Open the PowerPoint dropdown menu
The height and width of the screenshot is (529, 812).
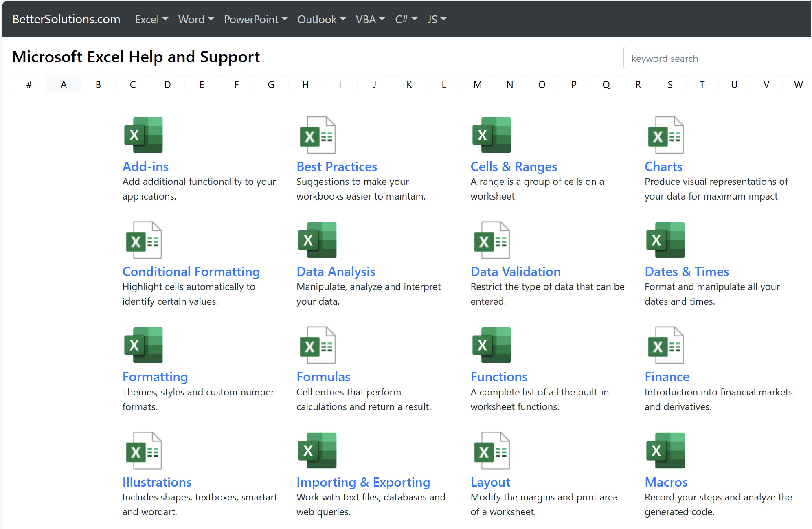(256, 19)
